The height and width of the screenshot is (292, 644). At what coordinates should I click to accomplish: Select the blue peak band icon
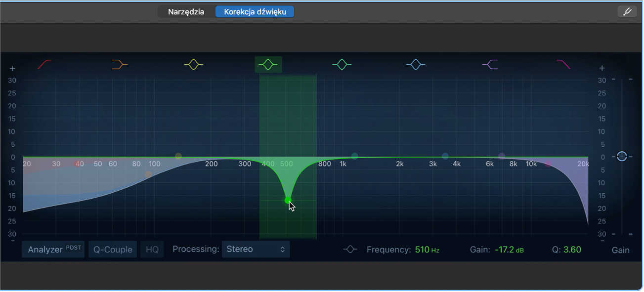[416, 64]
